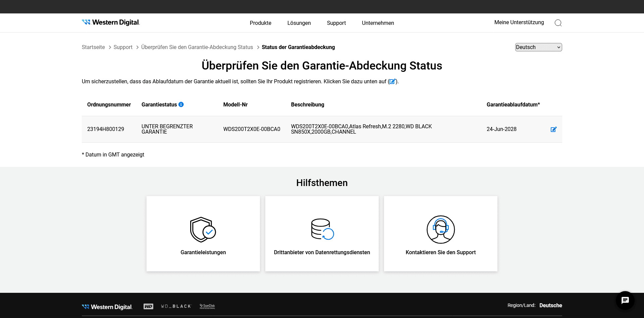Go to Überprüfen Sie den Garantie-Abdeckung Status breadcrumb
The width and height of the screenshot is (644, 318).
pyautogui.click(x=197, y=47)
